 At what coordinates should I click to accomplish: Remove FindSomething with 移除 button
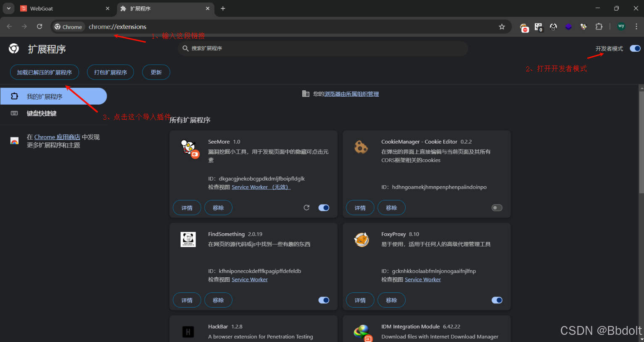(218, 300)
